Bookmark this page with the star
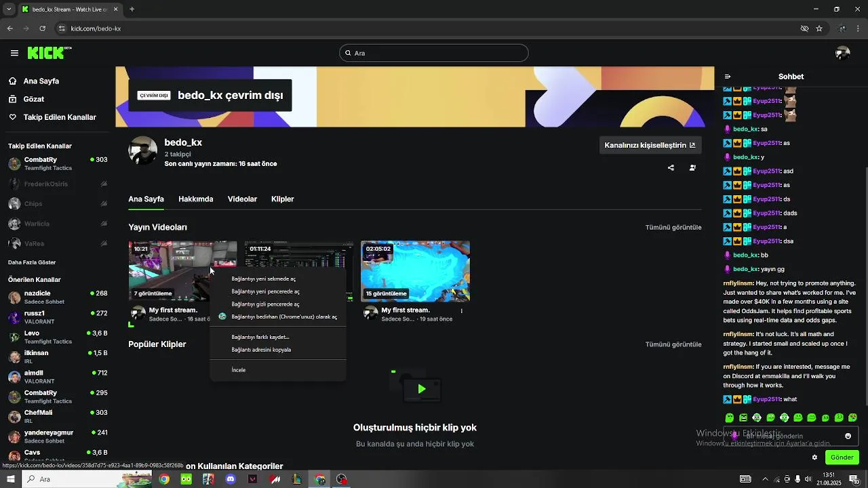Viewport: 868px width, 488px height. coord(819,28)
